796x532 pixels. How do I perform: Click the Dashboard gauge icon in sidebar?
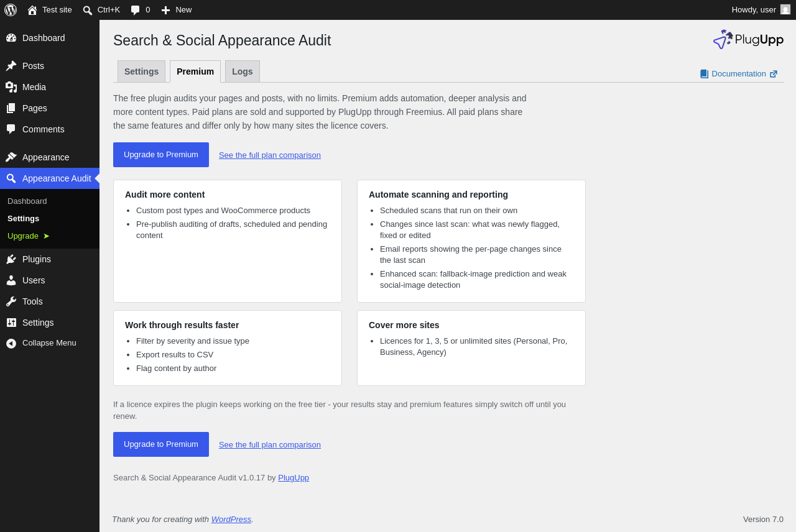pyautogui.click(x=11, y=38)
